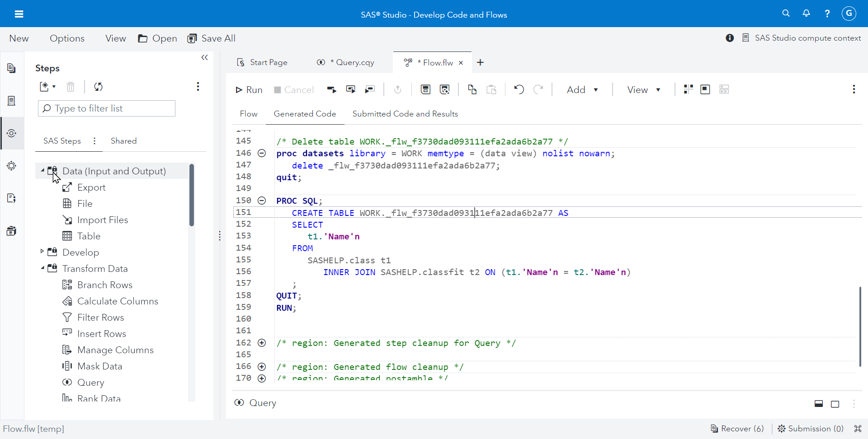868x439 pixels.
Task: Collapse the PROC SQL code fold at line 150
Action: coord(262,201)
